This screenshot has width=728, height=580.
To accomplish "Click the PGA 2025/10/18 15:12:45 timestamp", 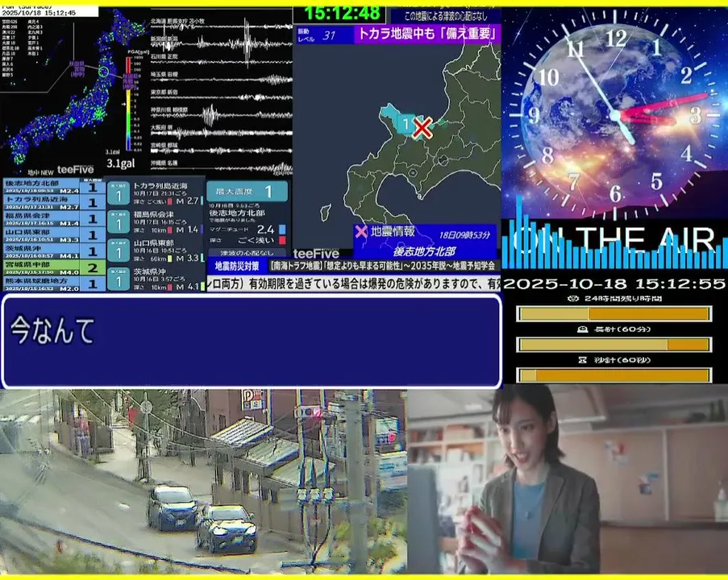I will point(39,13).
